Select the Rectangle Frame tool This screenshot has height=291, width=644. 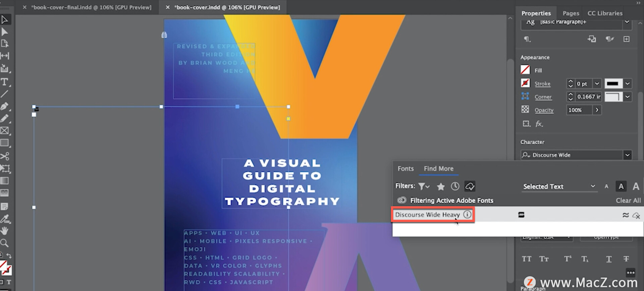[5, 131]
